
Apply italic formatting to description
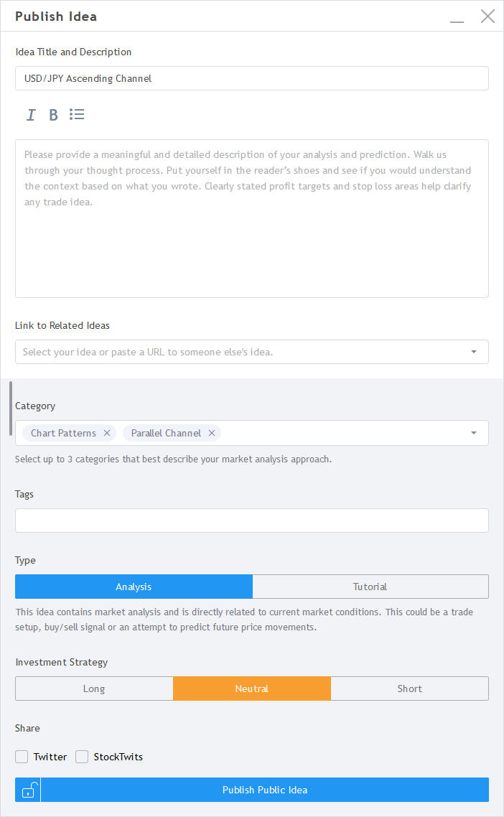coord(31,115)
